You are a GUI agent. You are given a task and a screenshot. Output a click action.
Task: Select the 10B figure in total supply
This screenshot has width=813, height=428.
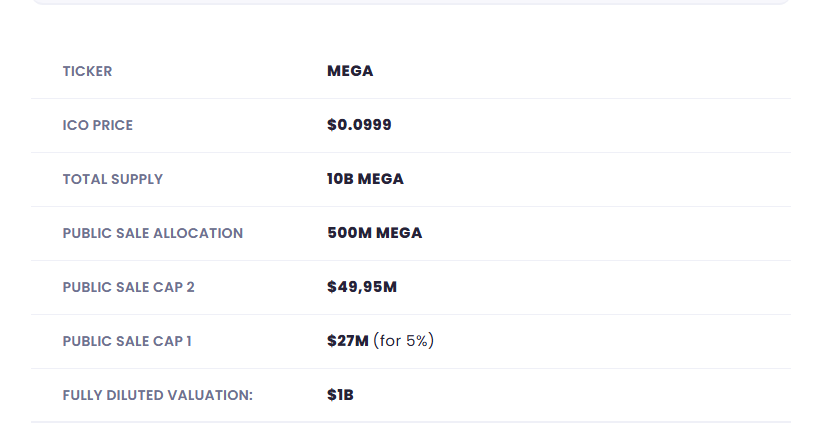click(x=340, y=180)
